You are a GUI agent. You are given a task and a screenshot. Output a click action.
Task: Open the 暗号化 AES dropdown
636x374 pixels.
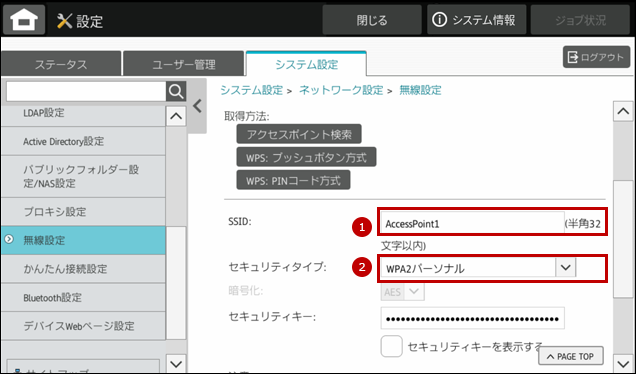[x=402, y=292]
